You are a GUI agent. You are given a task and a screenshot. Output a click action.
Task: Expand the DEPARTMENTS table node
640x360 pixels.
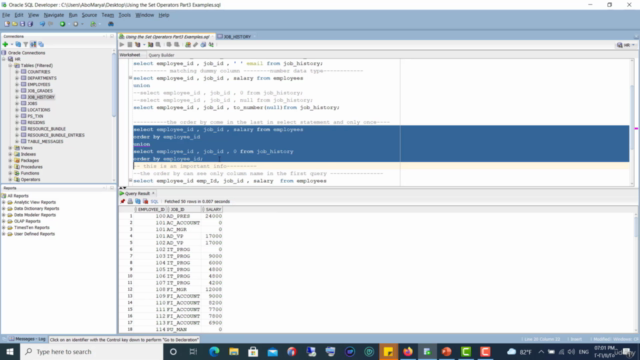point(17,78)
